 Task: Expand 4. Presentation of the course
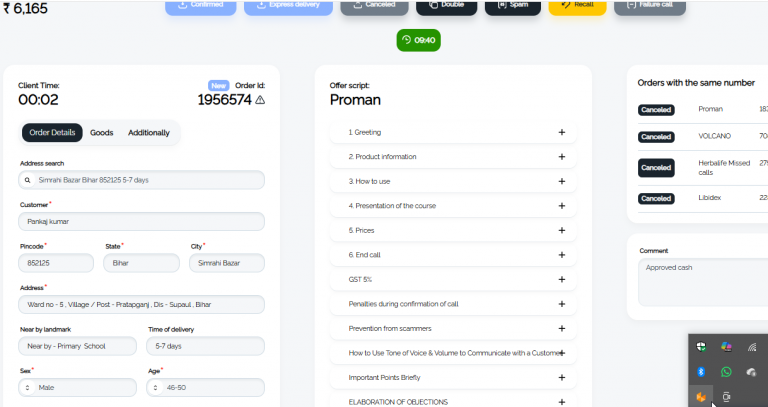pos(453,206)
